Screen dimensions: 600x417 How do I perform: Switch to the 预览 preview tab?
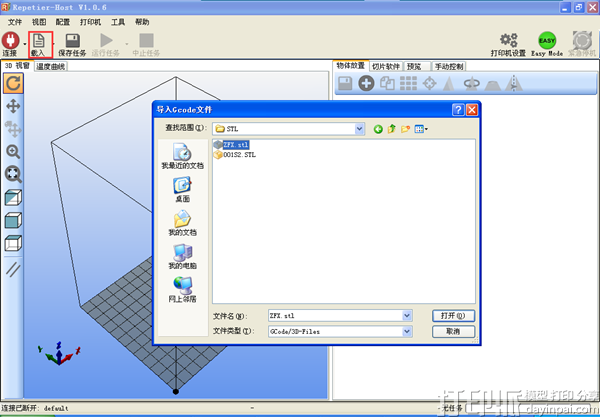coord(417,67)
